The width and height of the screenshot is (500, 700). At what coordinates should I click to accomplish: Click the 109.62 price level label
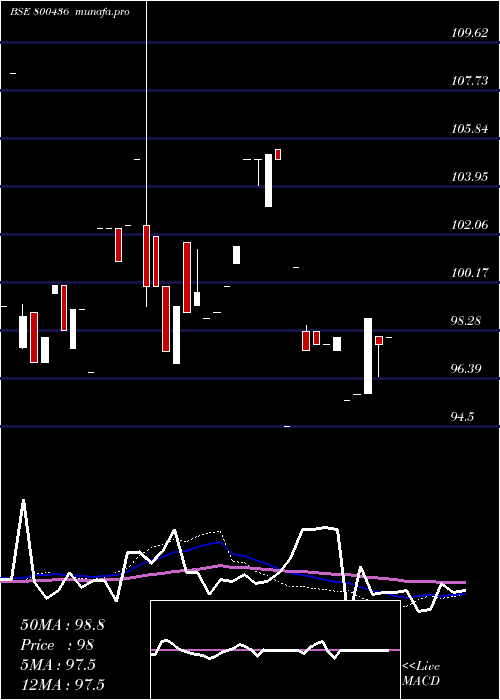click(470, 33)
